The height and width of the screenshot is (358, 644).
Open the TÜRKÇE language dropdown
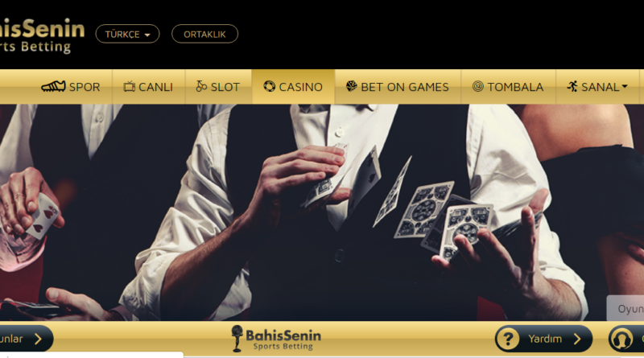(127, 34)
